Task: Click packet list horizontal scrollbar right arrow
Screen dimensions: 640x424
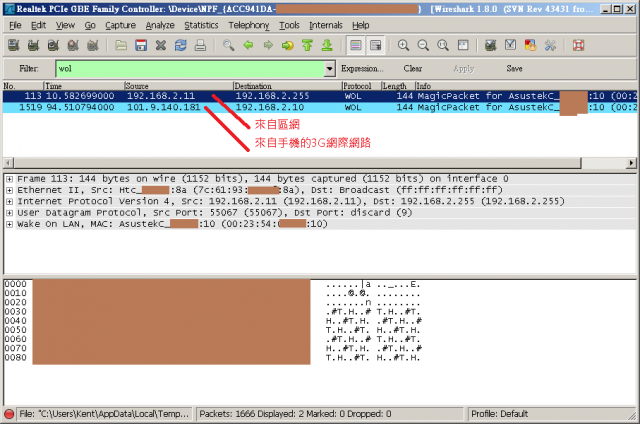Action: click(631, 163)
